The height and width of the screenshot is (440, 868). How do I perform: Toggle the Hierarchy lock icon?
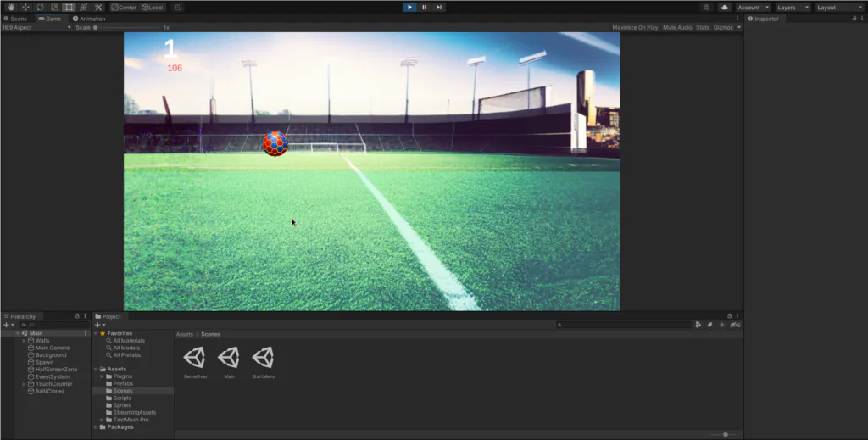(x=77, y=315)
